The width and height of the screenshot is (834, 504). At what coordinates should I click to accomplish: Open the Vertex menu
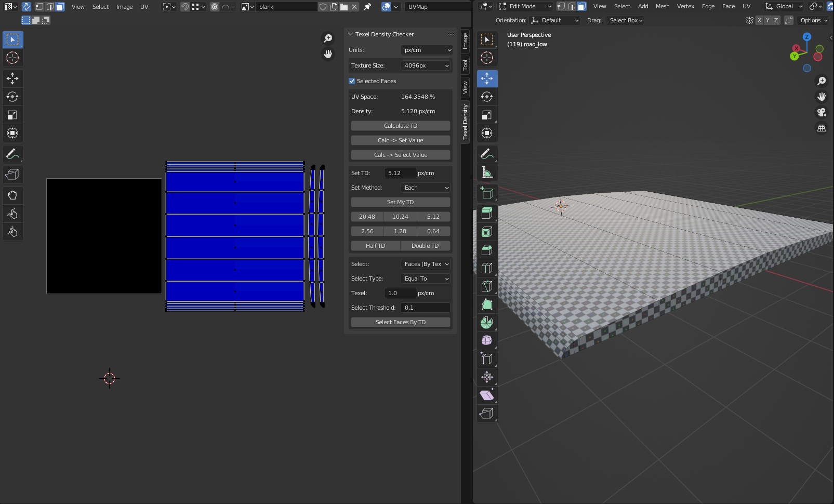pyautogui.click(x=685, y=6)
